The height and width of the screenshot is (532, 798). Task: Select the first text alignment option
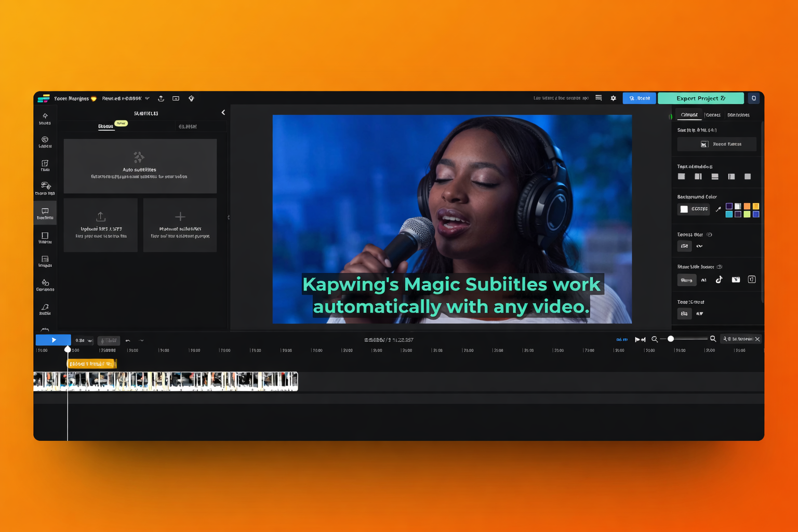(x=682, y=177)
